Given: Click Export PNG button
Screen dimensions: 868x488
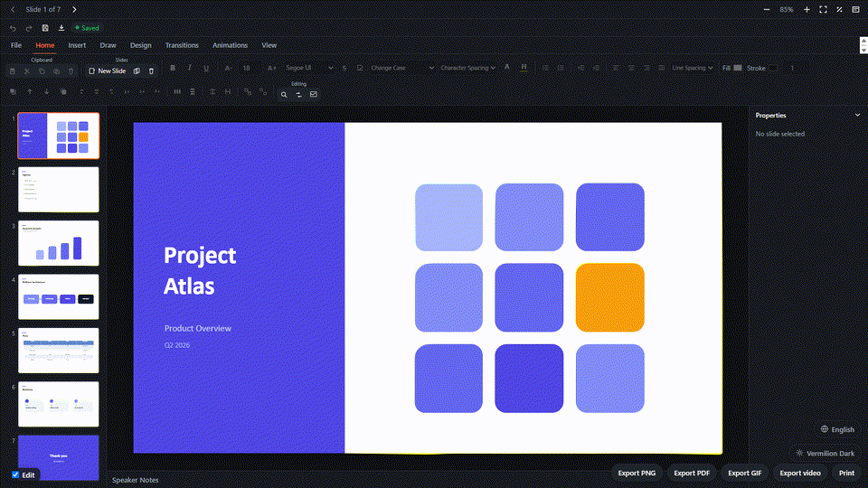Looking at the screenshot, I should coord(637,473).
